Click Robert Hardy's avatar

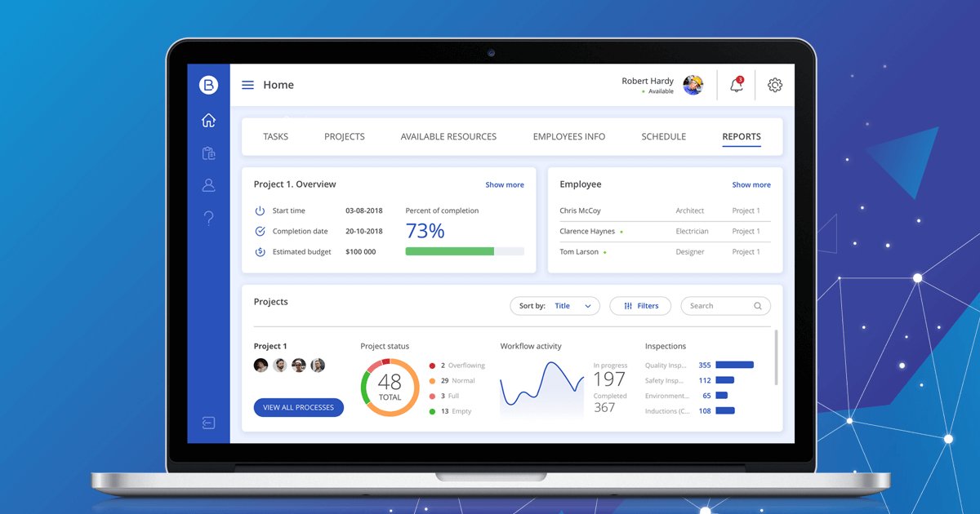693,85
